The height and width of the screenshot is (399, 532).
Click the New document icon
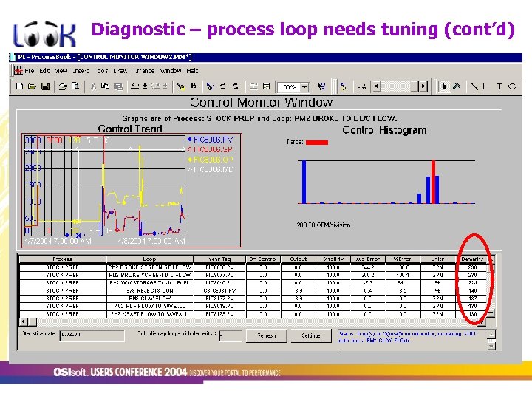[19, 86]
